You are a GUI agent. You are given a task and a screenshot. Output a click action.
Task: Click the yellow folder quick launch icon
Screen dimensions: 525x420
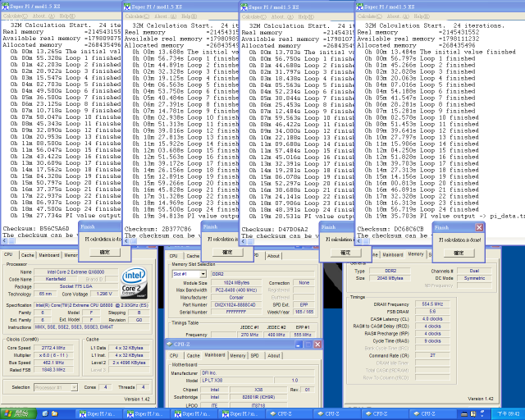coord(55,414)
